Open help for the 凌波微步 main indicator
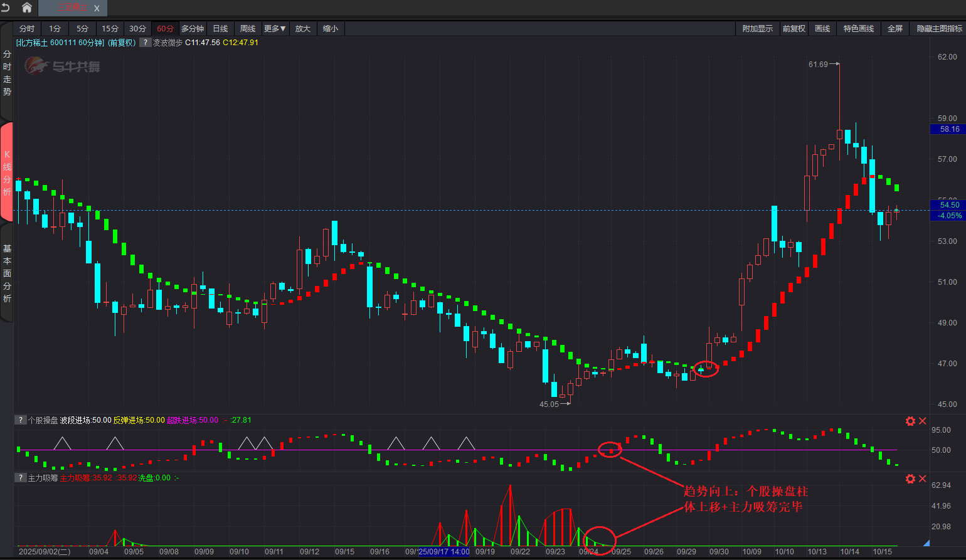This screenshot has height=560, width=966. coord(145,43)
